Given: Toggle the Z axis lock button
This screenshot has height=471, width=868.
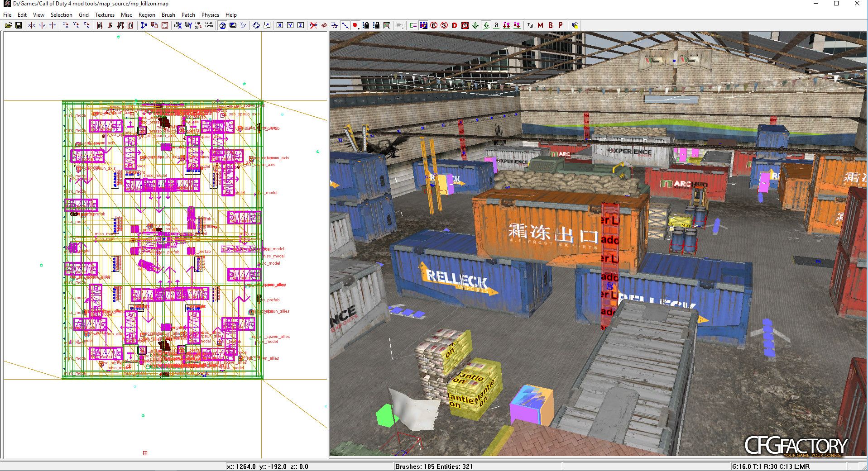Looking at the screenshot, I should tap(301, 25).
